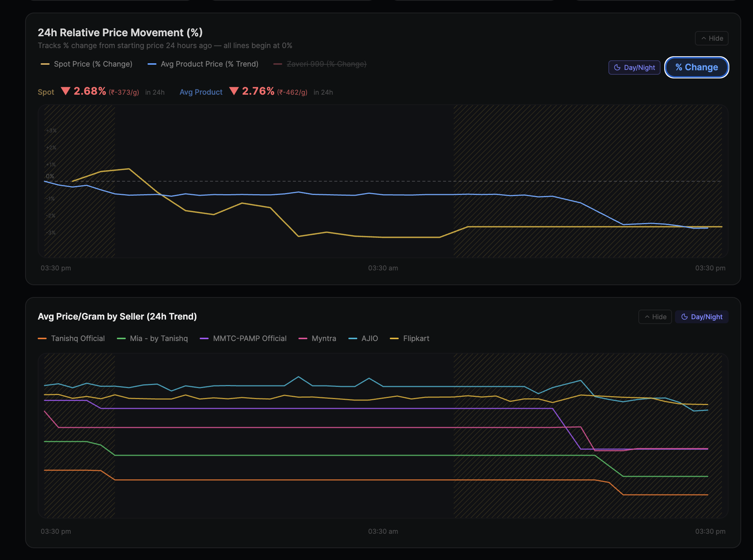Image resolution: width=753 pixels, height=560 pixels.
Task: Click the Flipkart legend label
Action: [x=416, y=338]
